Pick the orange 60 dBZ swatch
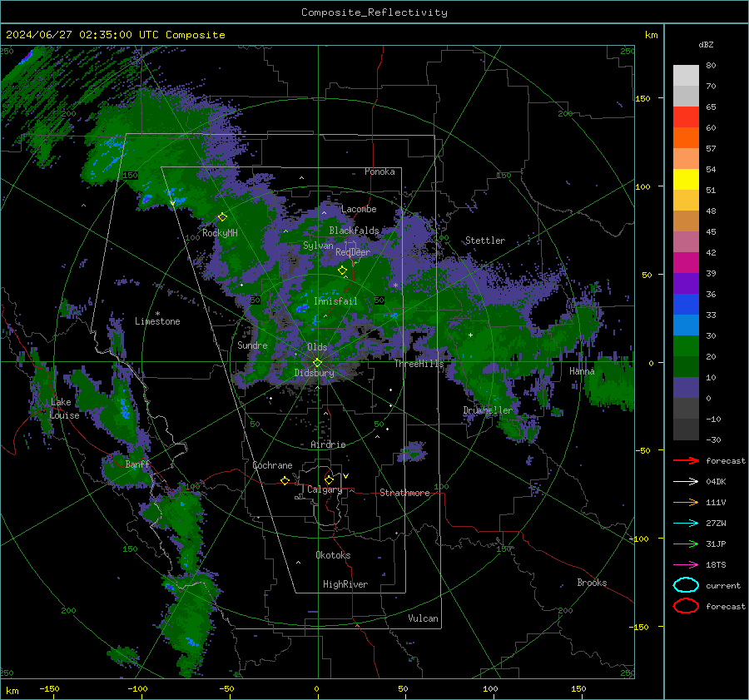749x700 pixels. pos(686,137)
